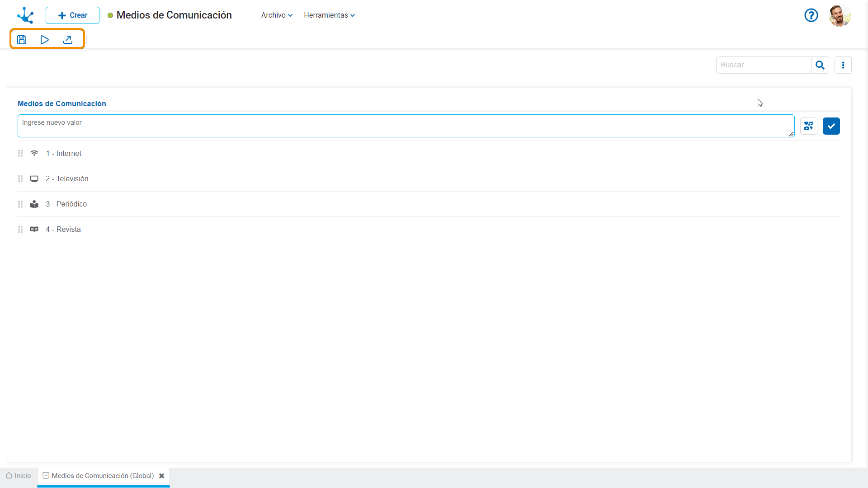Click the app logo in top-left corner

25,15
